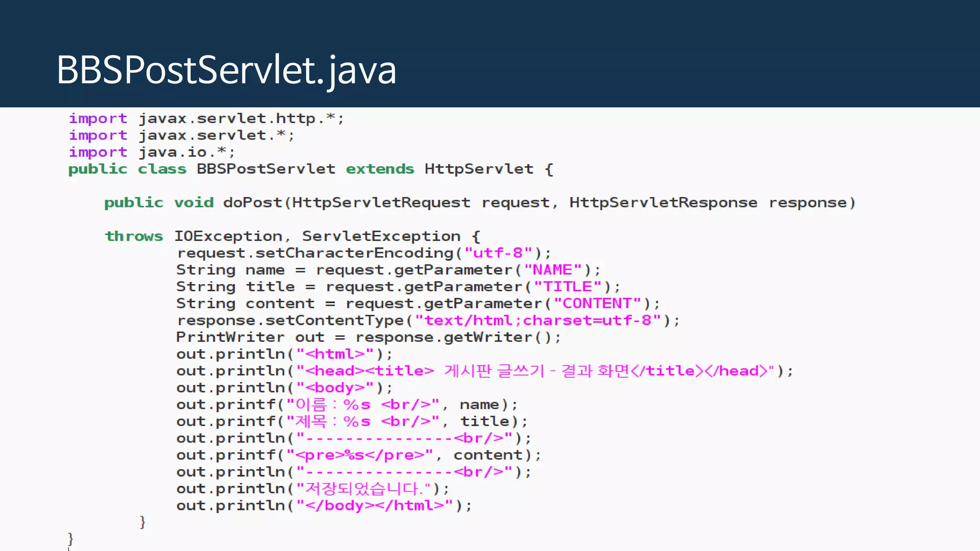This screenshot has height=551, width=980.
Task: Click the out.printf line ending with name
Action: 347,405
